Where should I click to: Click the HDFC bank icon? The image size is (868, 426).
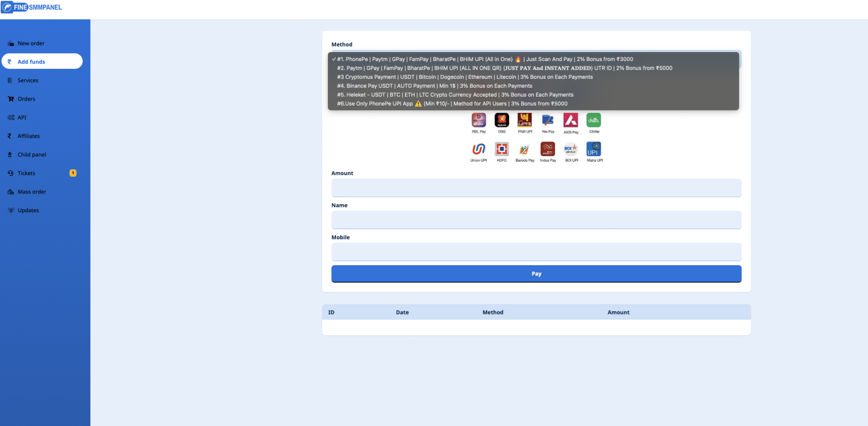(502, 149)
